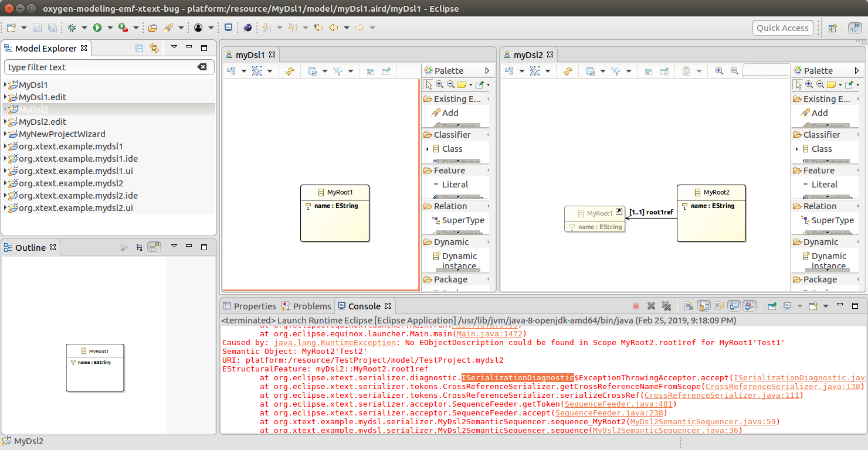Click the Remove Launch X icon in Console

(x=651, y=306)
